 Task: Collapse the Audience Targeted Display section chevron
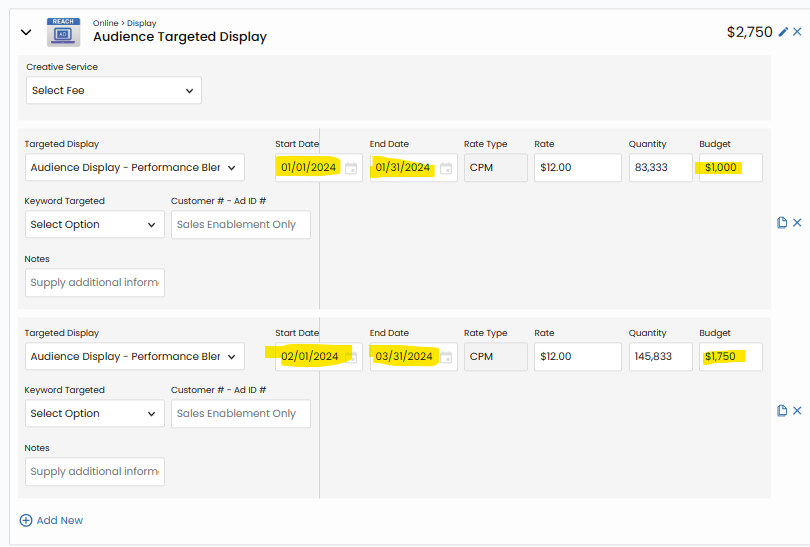pos(26,32)
